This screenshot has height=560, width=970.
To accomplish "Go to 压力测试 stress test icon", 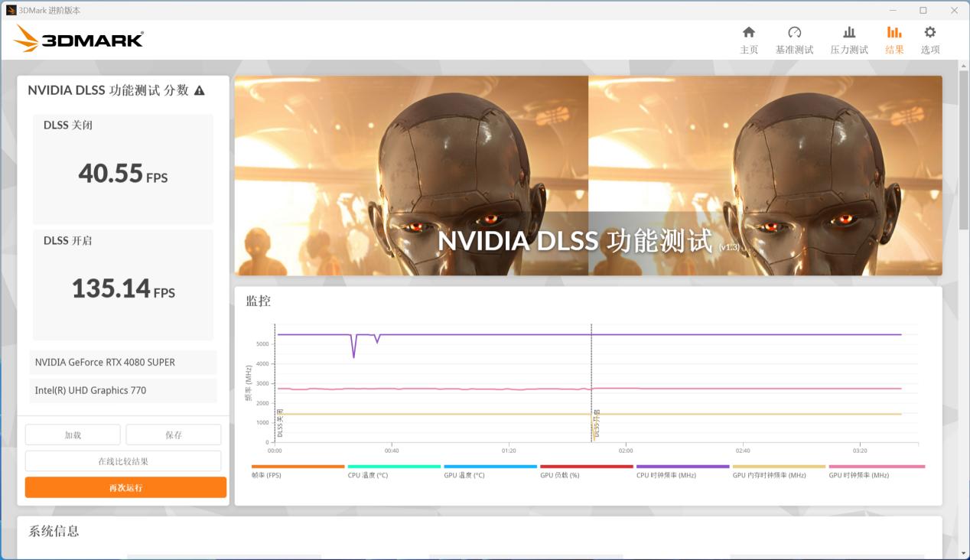I will (849, 33).
